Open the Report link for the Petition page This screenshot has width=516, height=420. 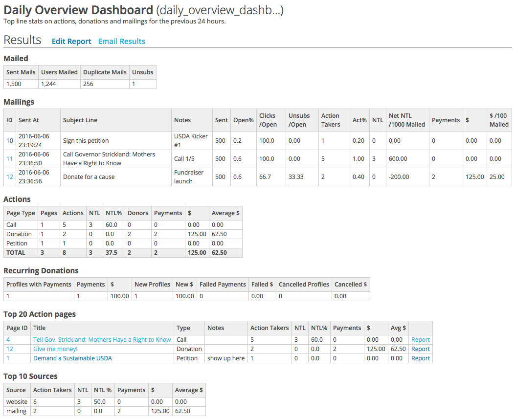point(420,358)
